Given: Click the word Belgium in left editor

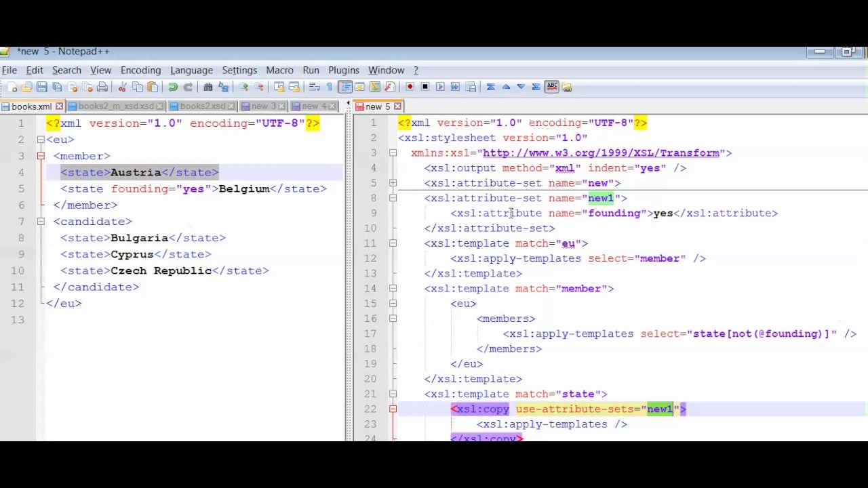Looking at the screenshot, I should pos(244,188).
